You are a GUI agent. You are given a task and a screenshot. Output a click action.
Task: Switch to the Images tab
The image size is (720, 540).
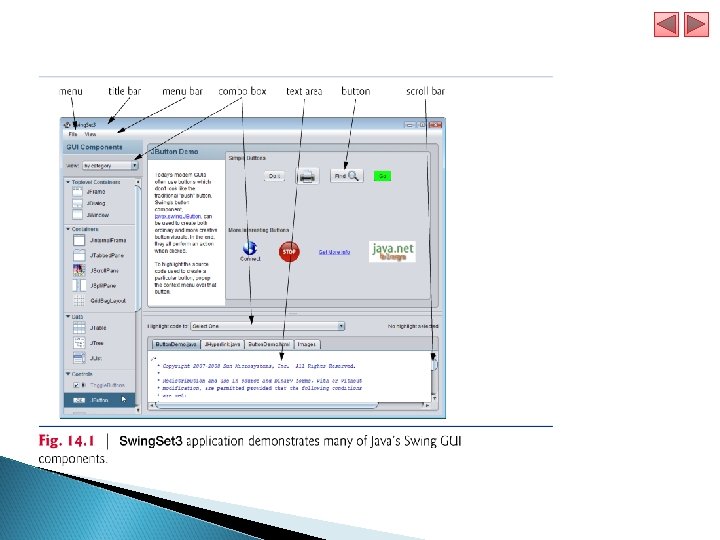coord(306,344)
